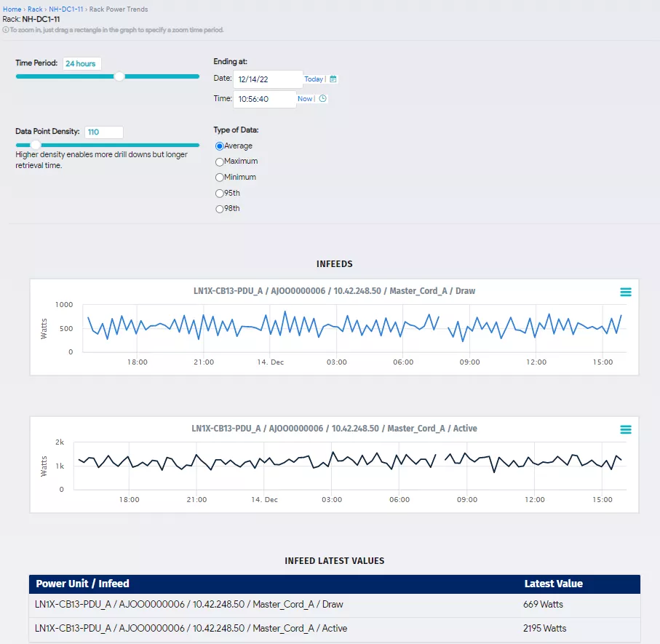Go to Home in the breadcrumb
Image resolution: width=660 pixels, height=644 pixels.
coord(12,9)
